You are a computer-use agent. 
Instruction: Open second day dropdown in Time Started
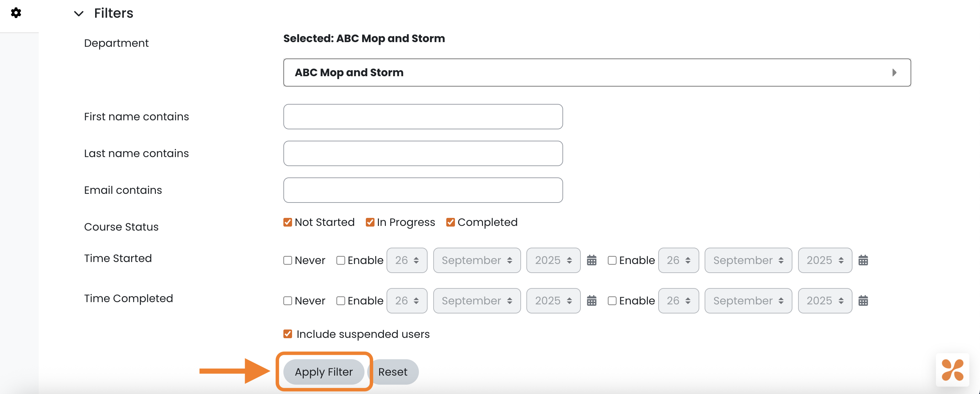pos(678,260)
